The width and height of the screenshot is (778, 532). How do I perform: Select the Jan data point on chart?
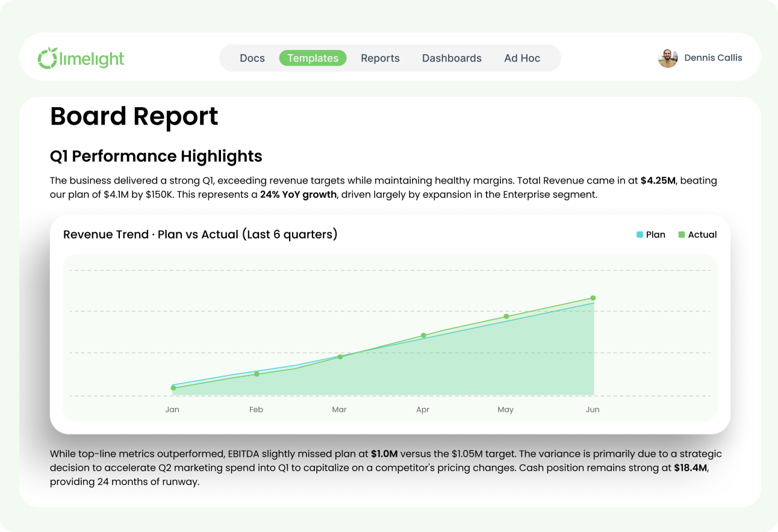pyautogui.click(x=173, y=388)
